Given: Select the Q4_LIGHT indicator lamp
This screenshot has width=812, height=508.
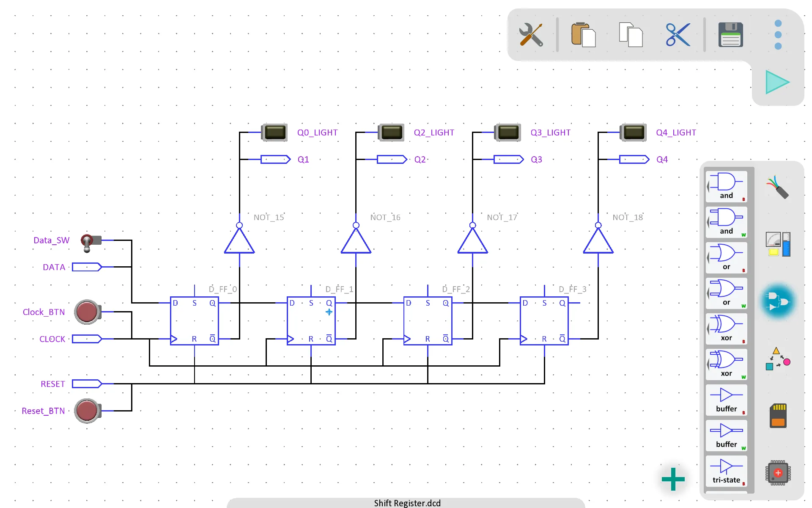Looking at the screenshot, I should tap(634, 133).
